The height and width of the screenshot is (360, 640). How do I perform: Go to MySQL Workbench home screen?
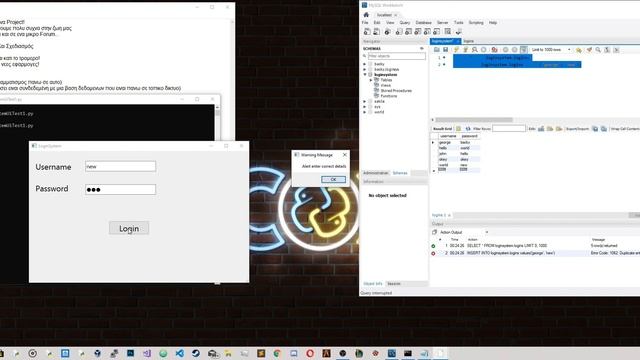coord(366,15)
